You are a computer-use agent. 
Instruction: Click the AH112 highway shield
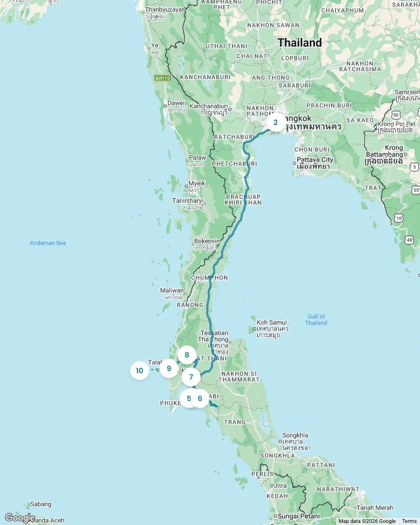tap(163, 78)
